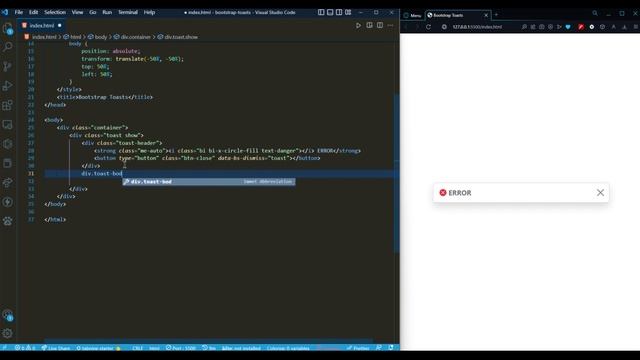This screenshot has width=640, height=360.
Task: Open the Extensions view
Action: coord(7,105)
